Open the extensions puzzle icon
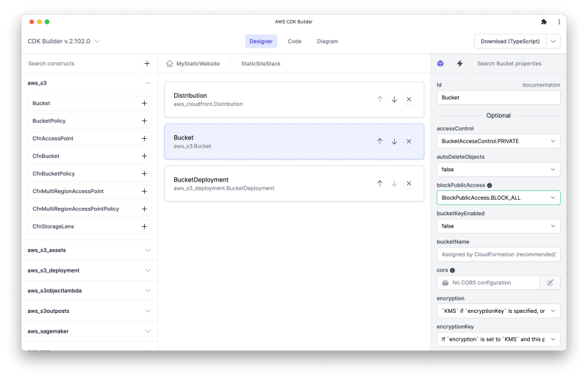This screenshot has height=379, width=588. pos(544,22)
